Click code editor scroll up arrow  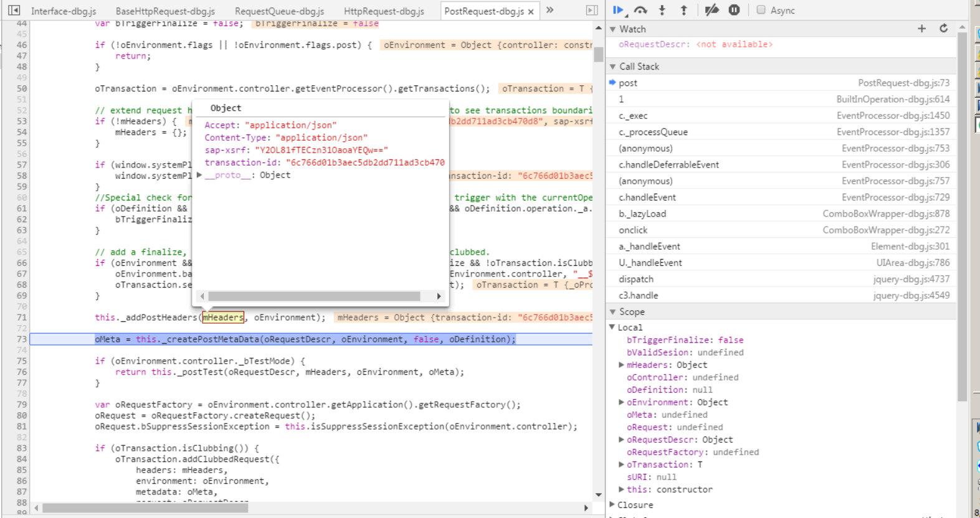click(x=598, y=28)
